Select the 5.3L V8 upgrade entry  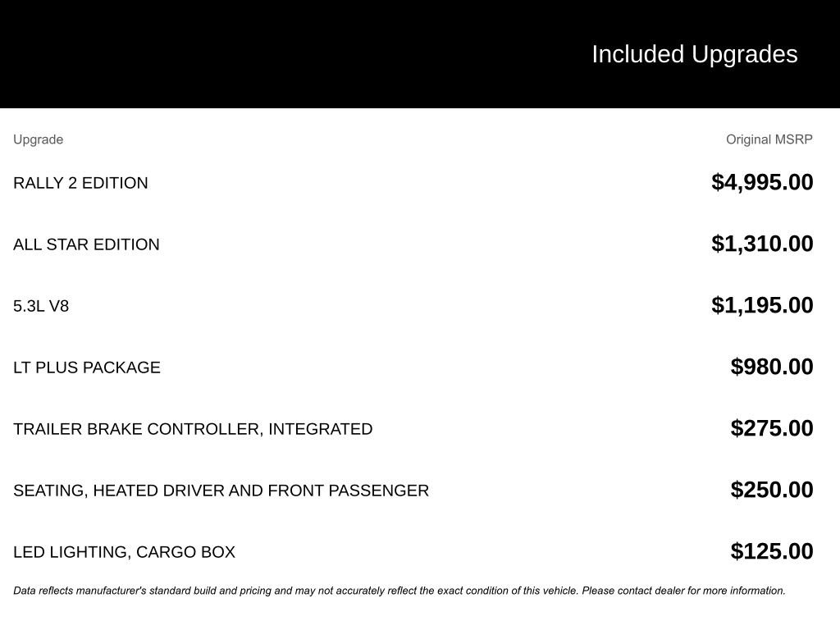(41, 306)
